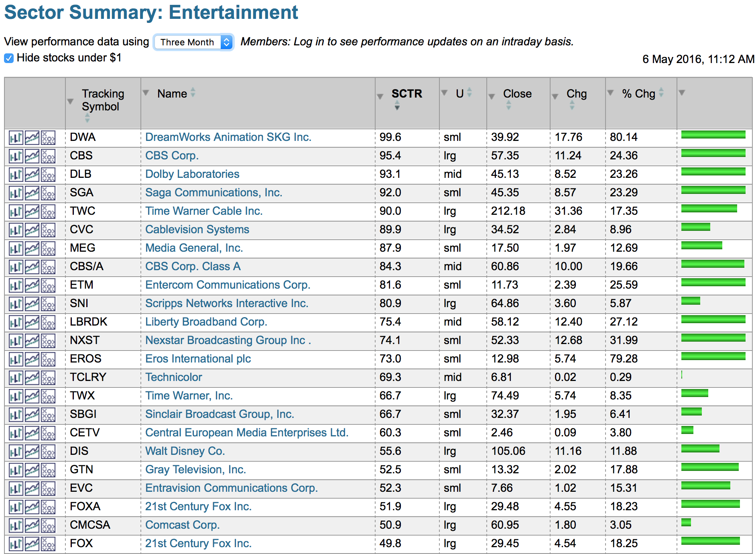Click the sort arrows next to U header
This screenshot has width=756, height=554.
tap(469, 93)
